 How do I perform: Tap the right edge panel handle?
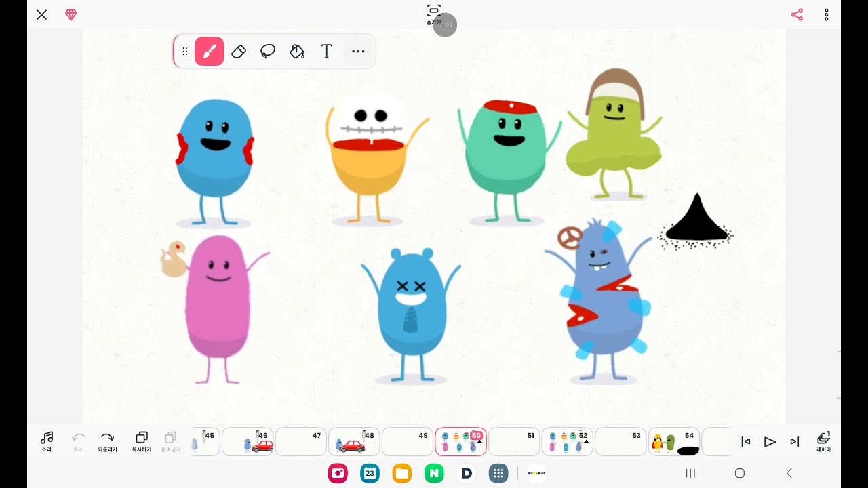coord(839,375)
